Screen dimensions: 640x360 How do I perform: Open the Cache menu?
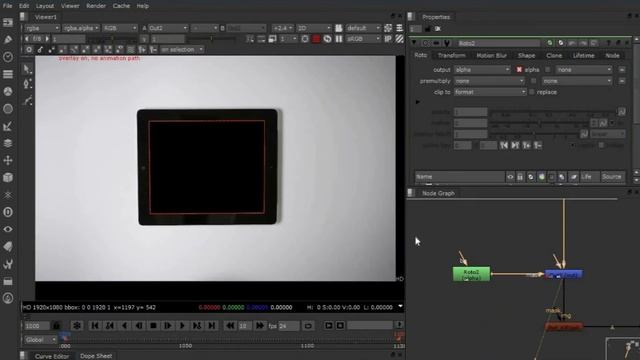(121, 6)
